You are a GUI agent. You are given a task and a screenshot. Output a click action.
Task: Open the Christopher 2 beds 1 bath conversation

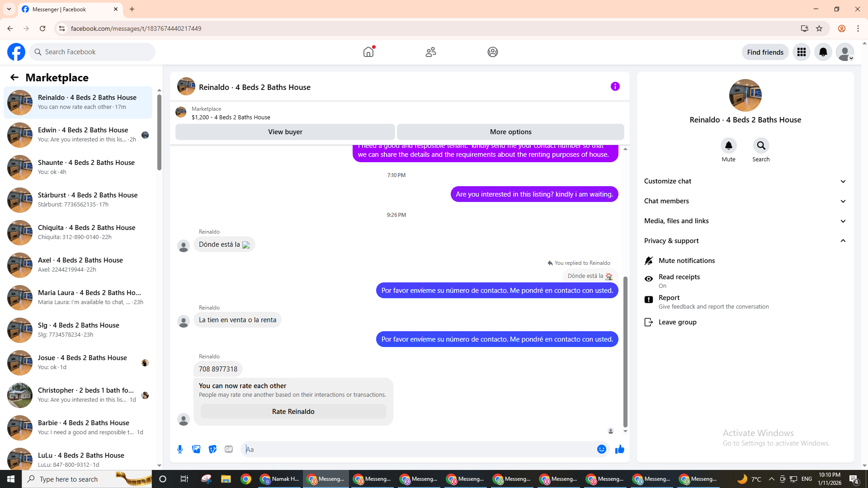[78, 395]
